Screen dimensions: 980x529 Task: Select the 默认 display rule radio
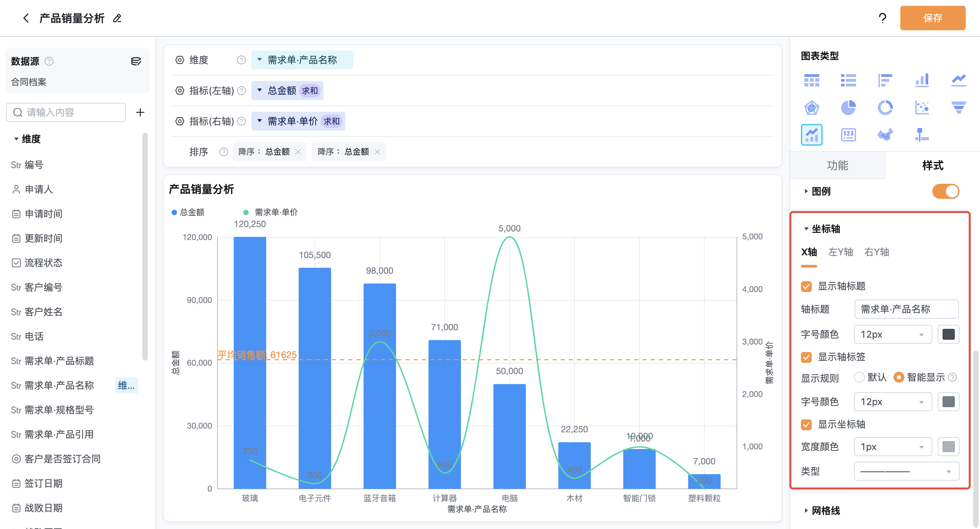[x=859, y=377]
